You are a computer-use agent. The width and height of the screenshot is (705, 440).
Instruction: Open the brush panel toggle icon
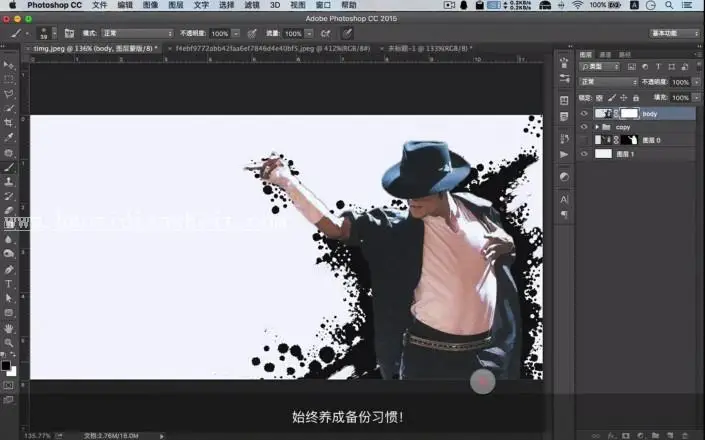pyautogui.click(x=69, y=33)
